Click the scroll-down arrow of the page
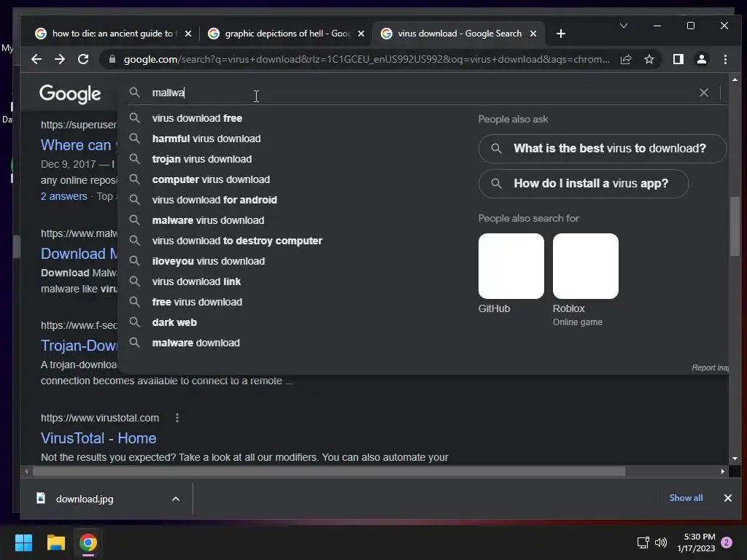The image size is (747, 560). tap(735, 459)
